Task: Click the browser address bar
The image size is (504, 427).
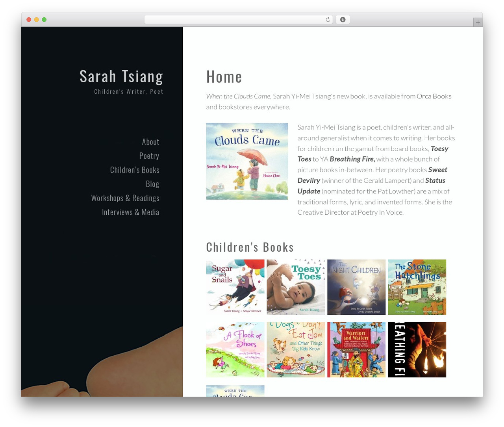Action: point(238,20)
